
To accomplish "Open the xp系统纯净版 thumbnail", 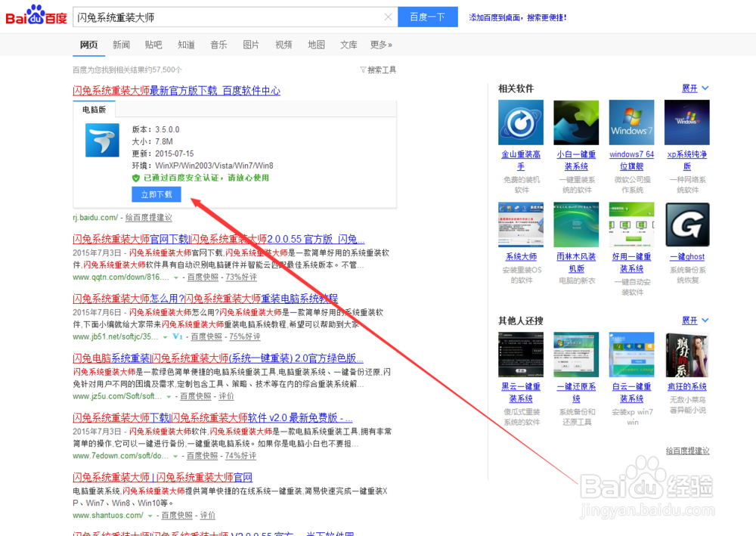I will (x=687, y=122).
